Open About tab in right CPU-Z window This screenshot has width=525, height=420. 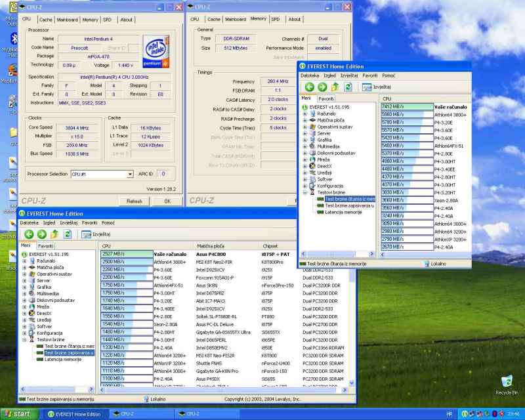pos(294,20)
